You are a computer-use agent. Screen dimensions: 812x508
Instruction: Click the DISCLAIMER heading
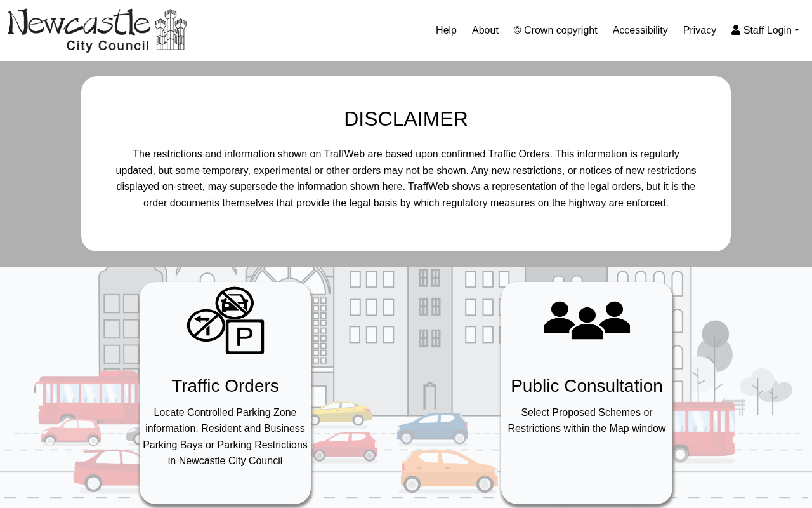point(406,119)
